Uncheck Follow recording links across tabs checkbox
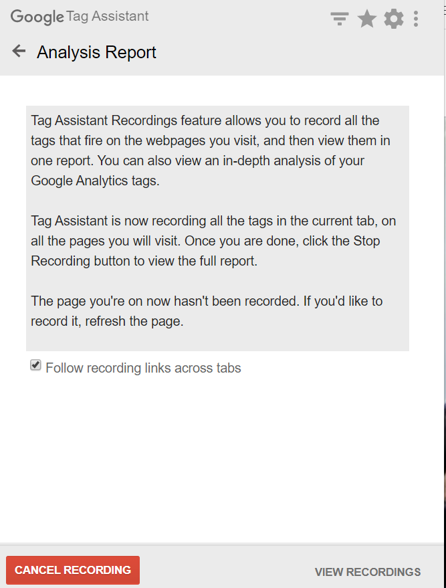 (36, 365)
